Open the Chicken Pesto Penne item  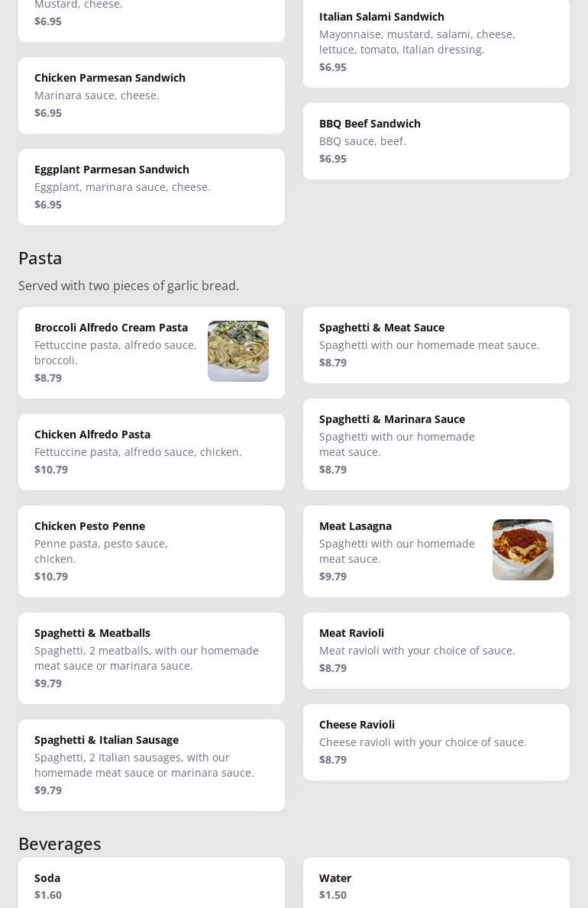pos(151,551)
